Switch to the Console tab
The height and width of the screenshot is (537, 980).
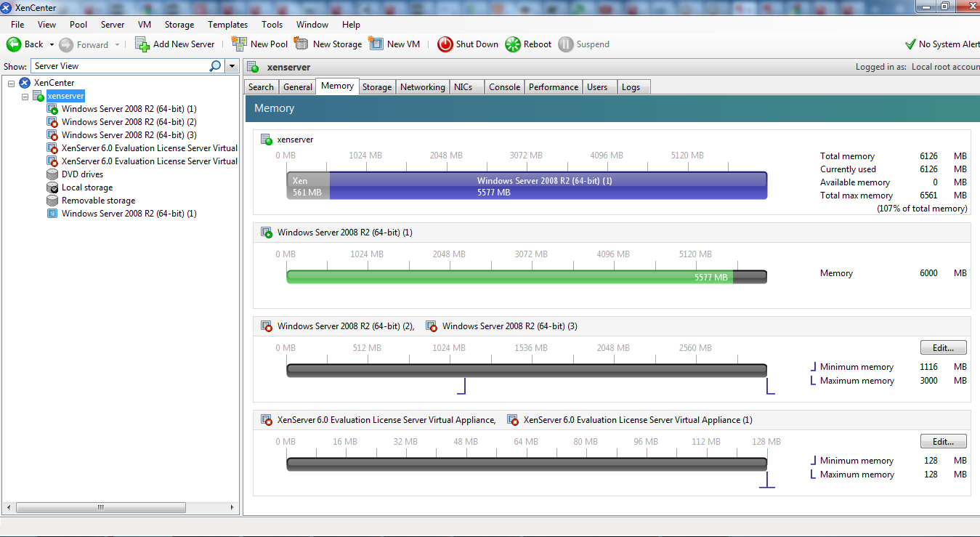tap(504, 87)
